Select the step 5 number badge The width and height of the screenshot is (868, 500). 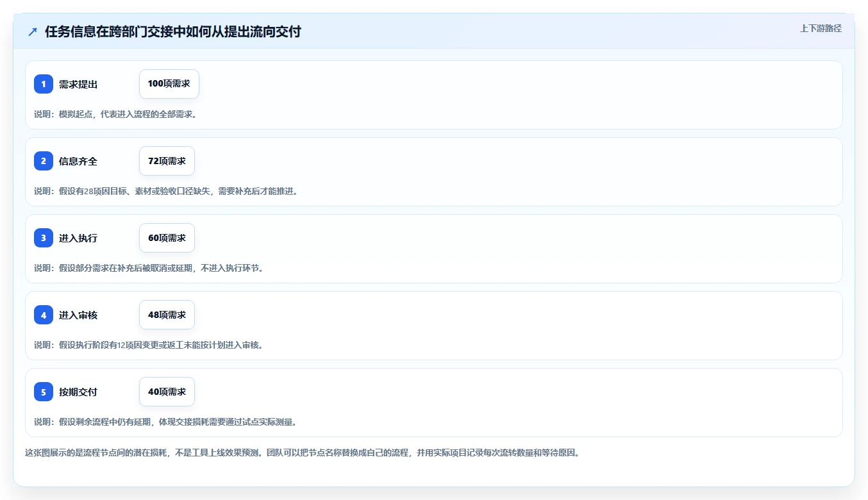point(44,392)
